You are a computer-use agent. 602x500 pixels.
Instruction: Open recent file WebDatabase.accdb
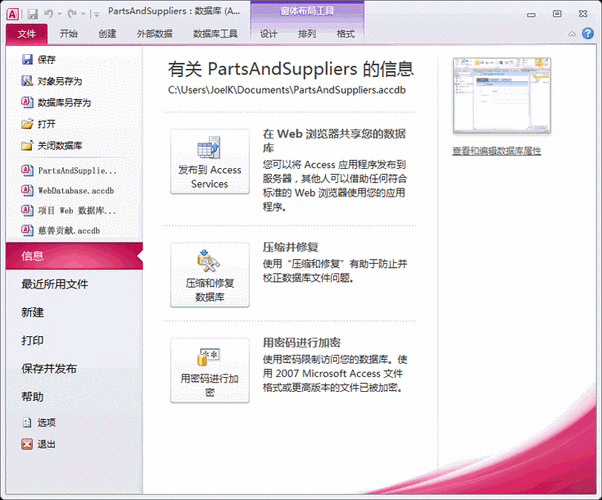[x=74, y=190]
